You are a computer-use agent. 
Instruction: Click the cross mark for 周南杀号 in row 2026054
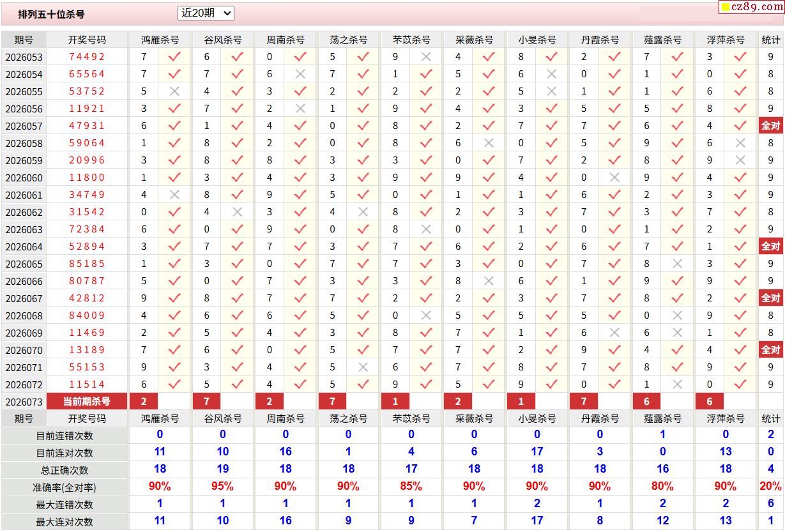click(x=300, y=74)
